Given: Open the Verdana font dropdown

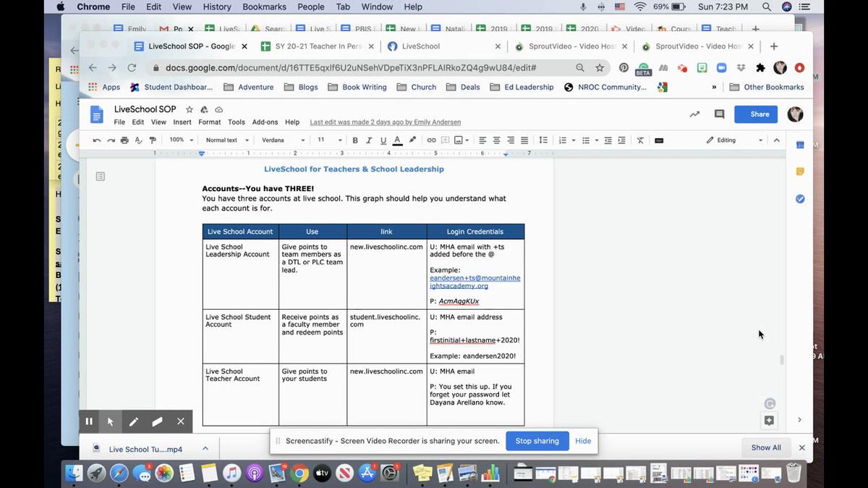Looking at the screenshot, I should 284,140.
